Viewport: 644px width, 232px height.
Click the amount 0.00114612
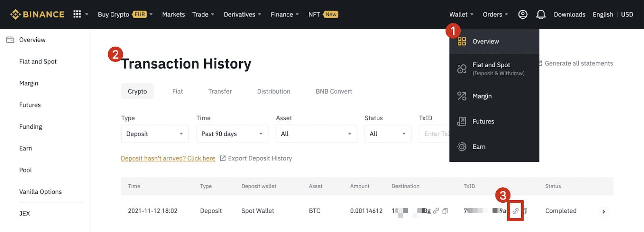coord(366,211)
